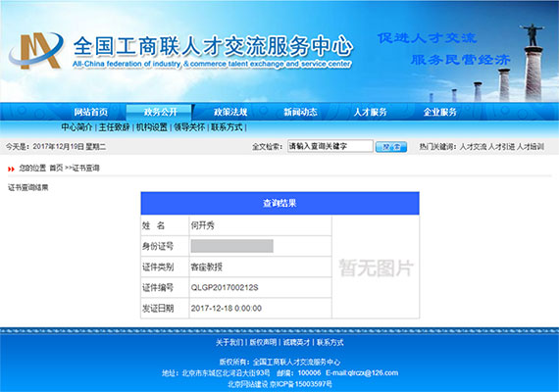
Task: Select the name value 何开秀
Action: pos(202,225)
